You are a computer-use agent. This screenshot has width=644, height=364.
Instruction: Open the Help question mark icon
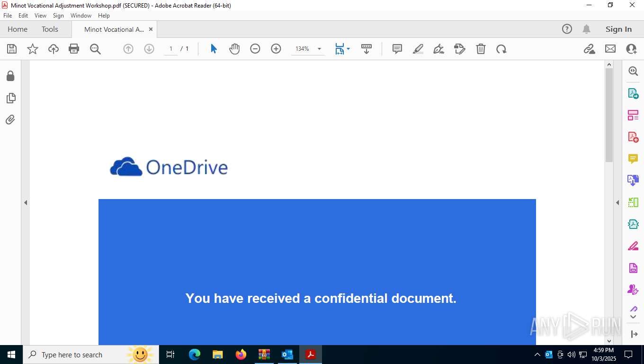[567, 29]
